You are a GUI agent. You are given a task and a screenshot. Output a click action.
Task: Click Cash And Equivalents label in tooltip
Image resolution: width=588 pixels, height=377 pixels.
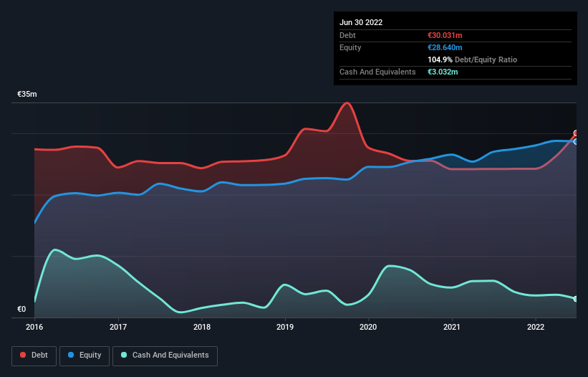[377, 72]
